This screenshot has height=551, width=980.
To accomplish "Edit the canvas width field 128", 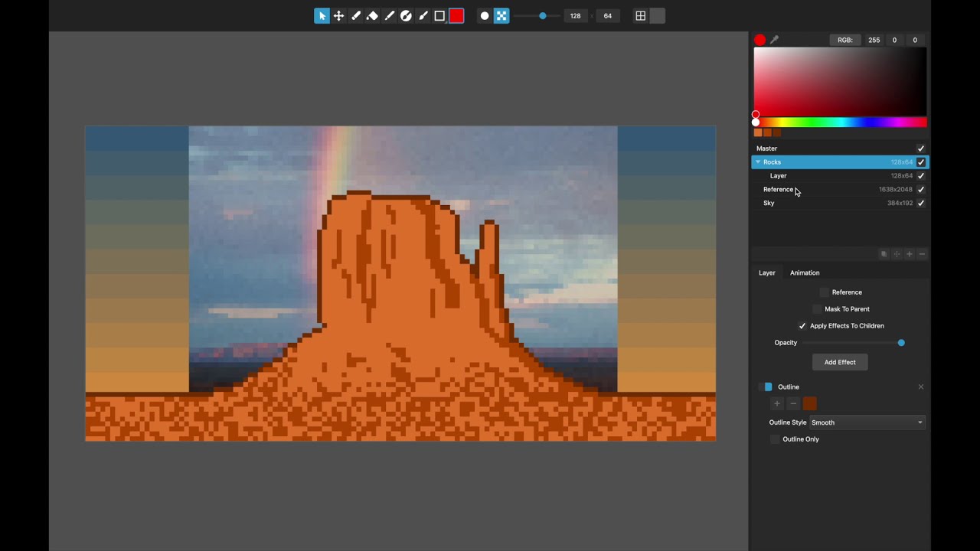I will point(575,15).
